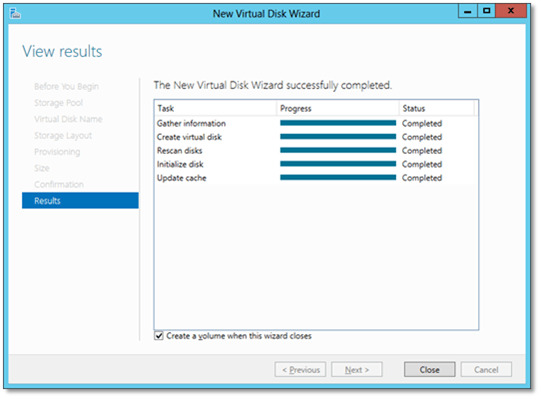Open the Virtual Disk Name step

tap(68, 119)
